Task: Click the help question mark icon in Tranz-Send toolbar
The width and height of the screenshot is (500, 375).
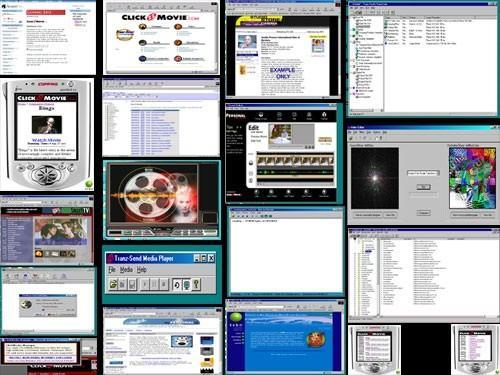Action: click(196, 284)
